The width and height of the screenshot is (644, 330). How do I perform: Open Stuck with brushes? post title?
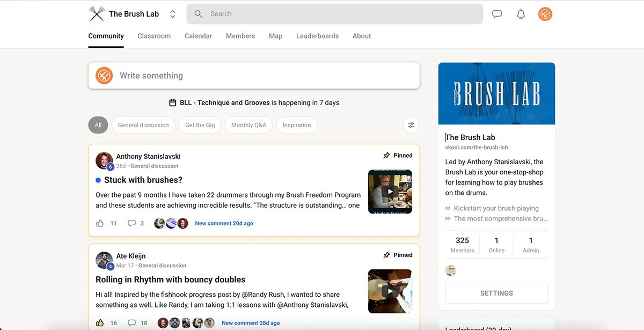143,180
